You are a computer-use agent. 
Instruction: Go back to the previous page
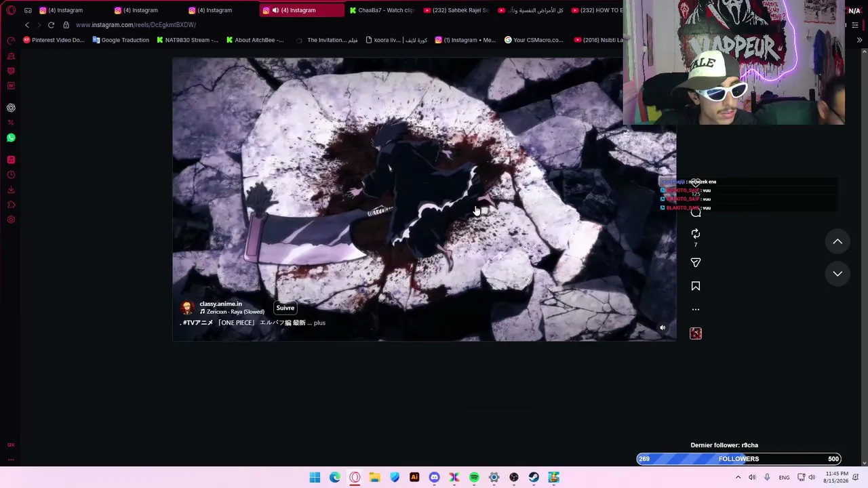click(27, 25)
